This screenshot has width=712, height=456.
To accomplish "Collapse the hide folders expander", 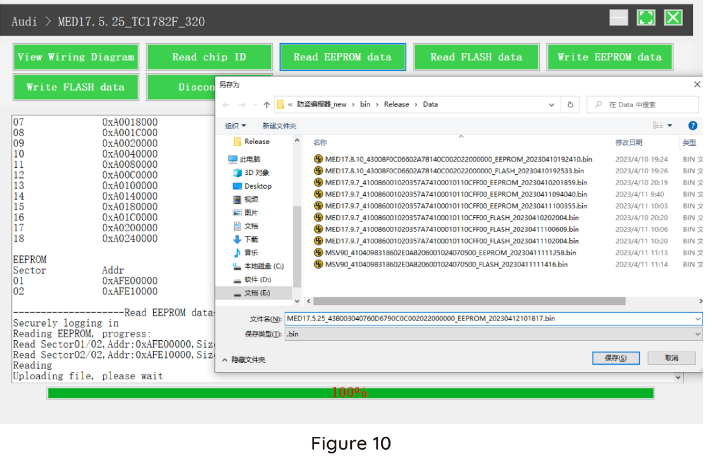I will 245,358.
